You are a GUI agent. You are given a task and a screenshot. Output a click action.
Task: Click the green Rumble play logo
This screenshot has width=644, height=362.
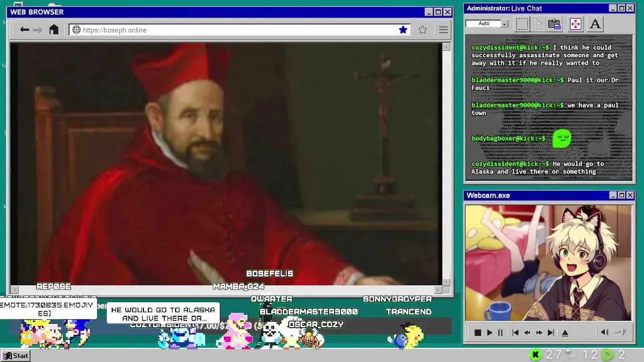608,355
